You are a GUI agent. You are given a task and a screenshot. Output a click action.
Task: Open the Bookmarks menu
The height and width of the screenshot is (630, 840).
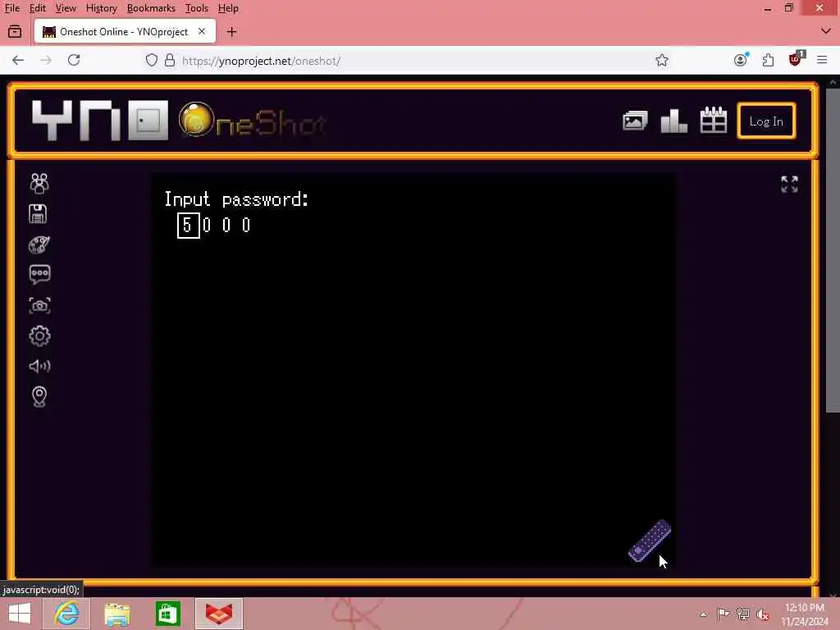point(151,8)
